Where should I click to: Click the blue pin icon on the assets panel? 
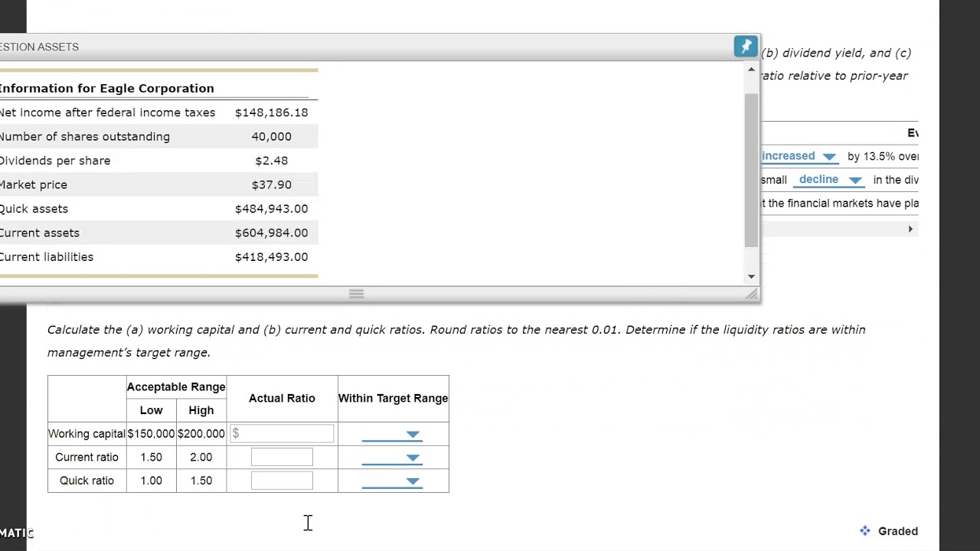tap(746, 47)
